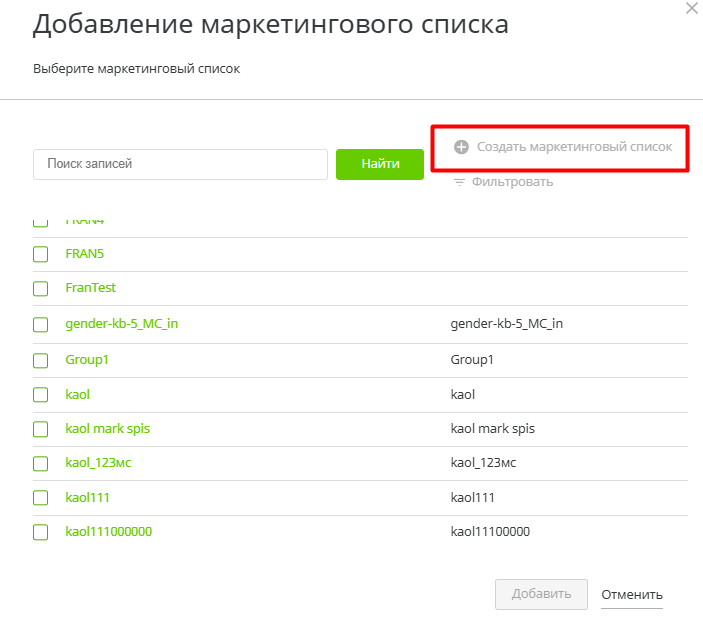The width and height of the screenshot is (703, 618).
Task: Check the kaol_123мс checkbox
Action: (41, 464)
